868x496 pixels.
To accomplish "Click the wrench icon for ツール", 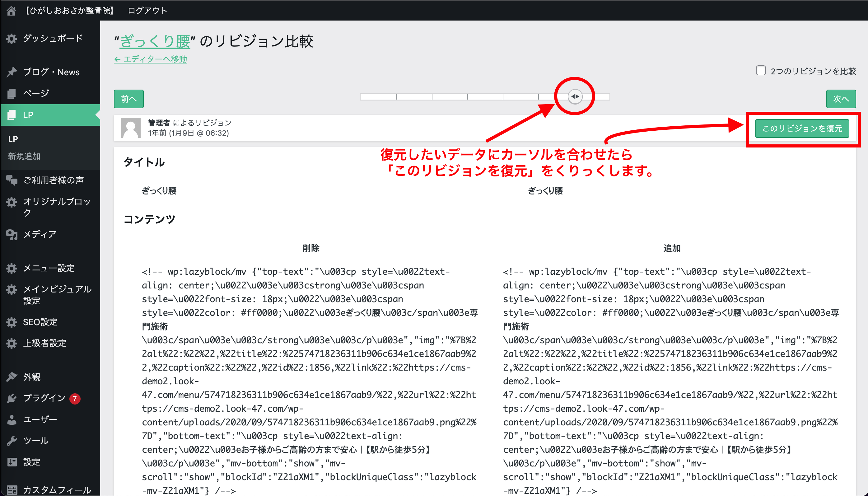I will 12,441.
